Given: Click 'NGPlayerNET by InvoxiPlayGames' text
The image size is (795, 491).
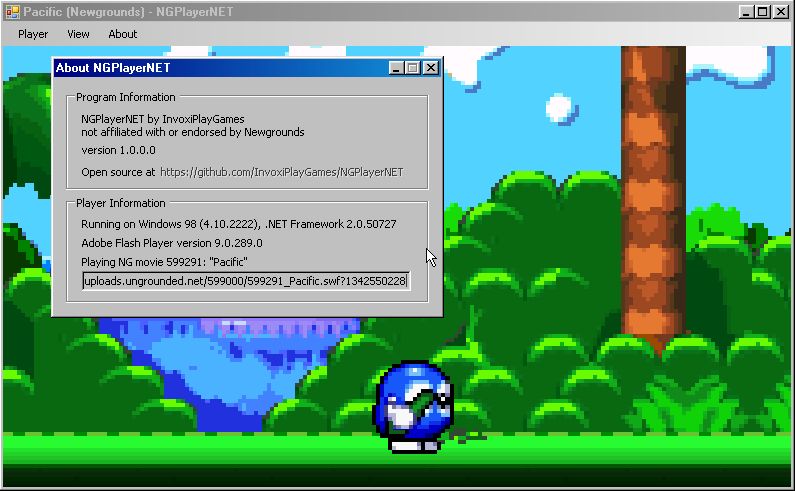Looking at the screenshot, I should [x=163, y=119].
